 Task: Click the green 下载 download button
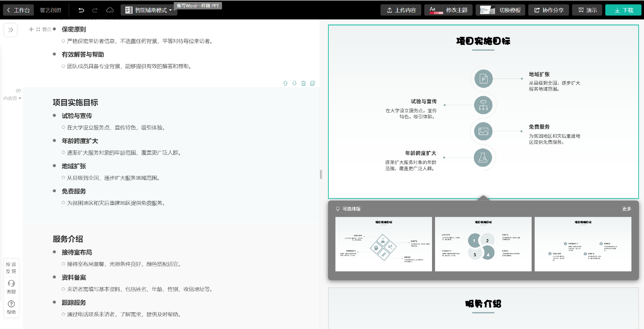coord(623,10)
